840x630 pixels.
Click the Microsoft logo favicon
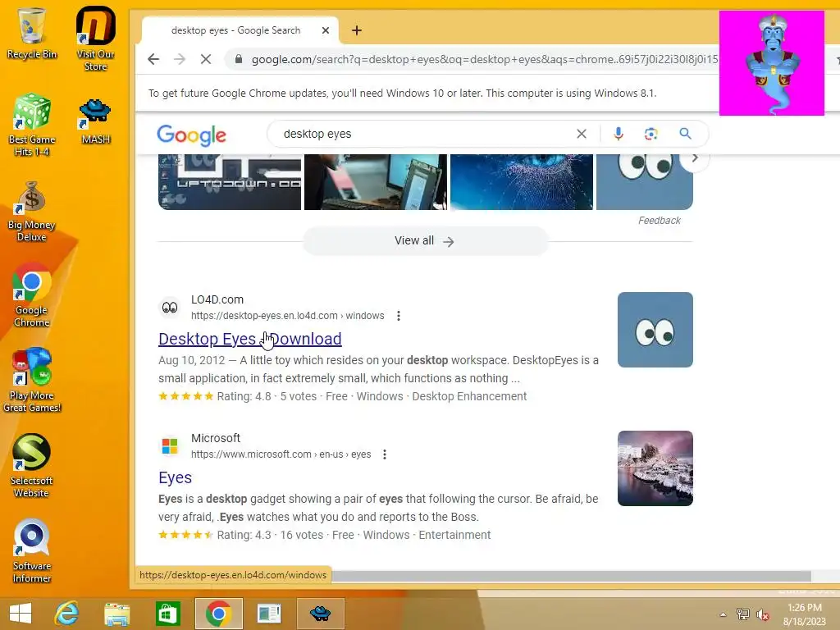click(x=170, y=446)
